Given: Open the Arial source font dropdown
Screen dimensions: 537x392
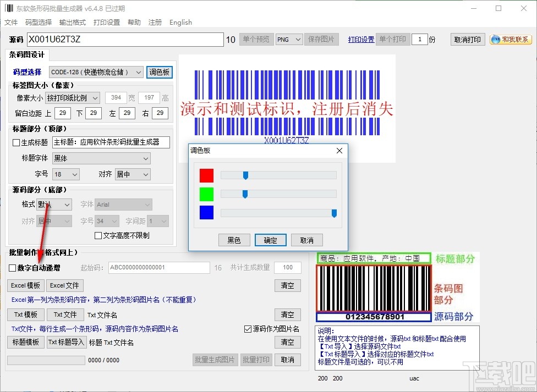Looking at the screenshot, I should click(123, 204).
